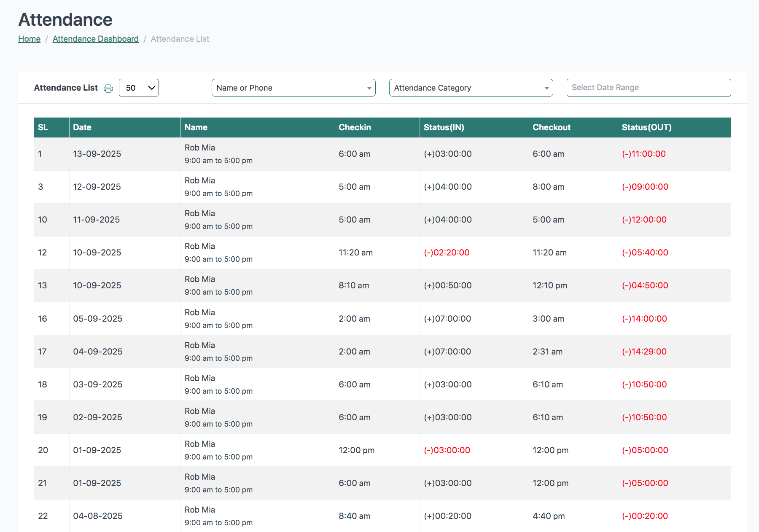Click the red (-)02:20:00 late check-in status
This screenshot has width=759, height=532.
pos(447,253)
